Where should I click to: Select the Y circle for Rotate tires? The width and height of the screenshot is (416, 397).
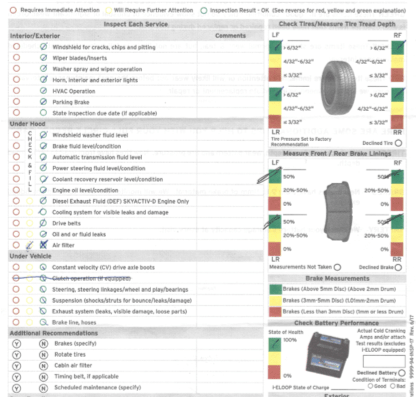pos(16,355)
